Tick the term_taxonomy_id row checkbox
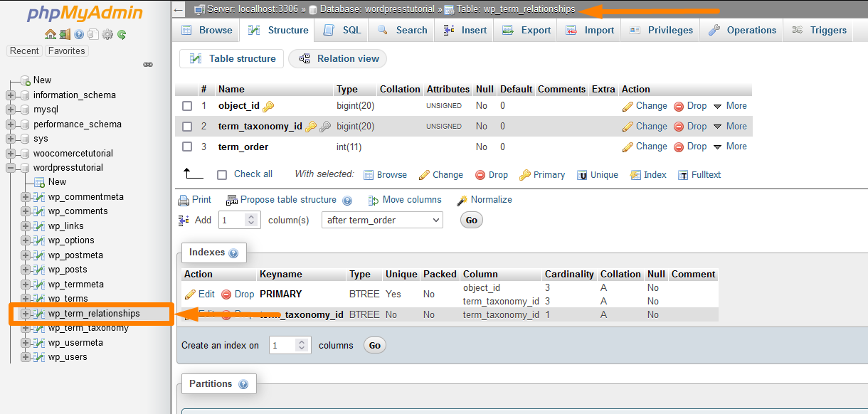Viewport: 868px width, 414px height. coord(187,127)
